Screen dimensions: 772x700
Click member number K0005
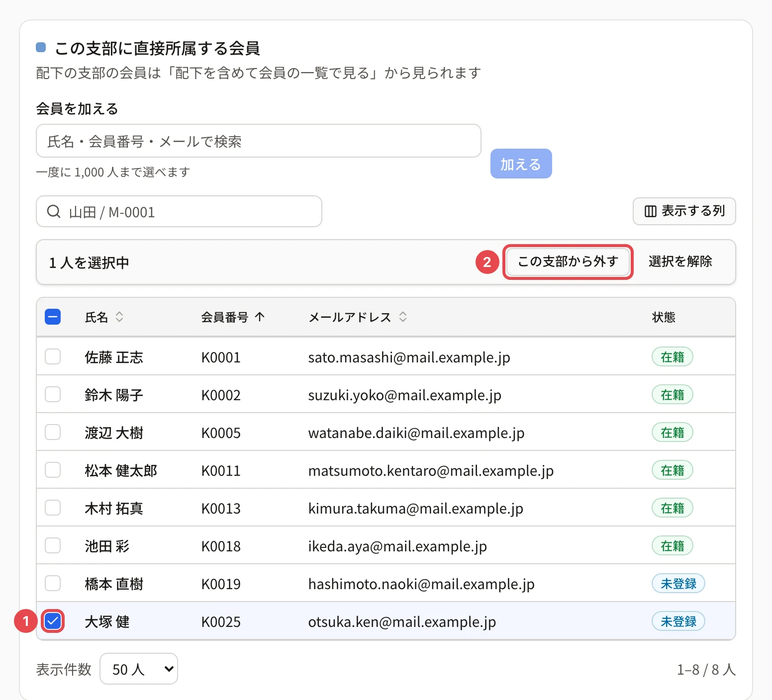pos(221,433)
